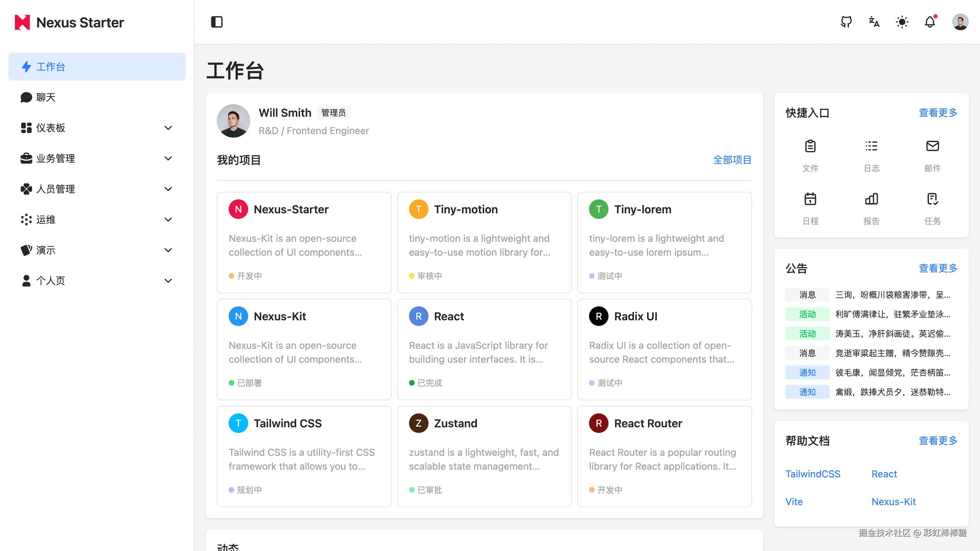Open the 报告 quick entry icon
Screen dimensions: 980x551
(x=871, y=199)
